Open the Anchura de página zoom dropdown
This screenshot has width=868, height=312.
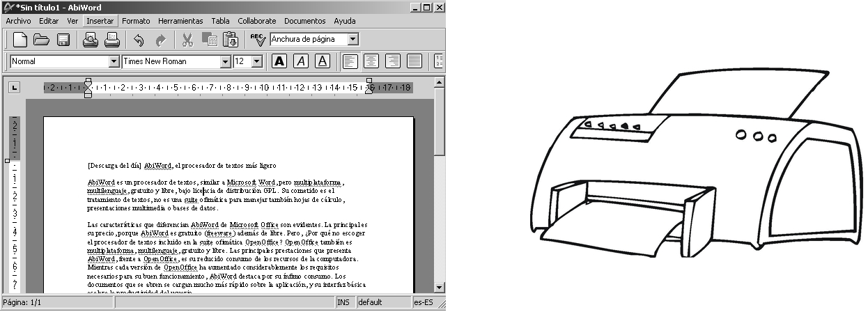click(x=352, y=40)
